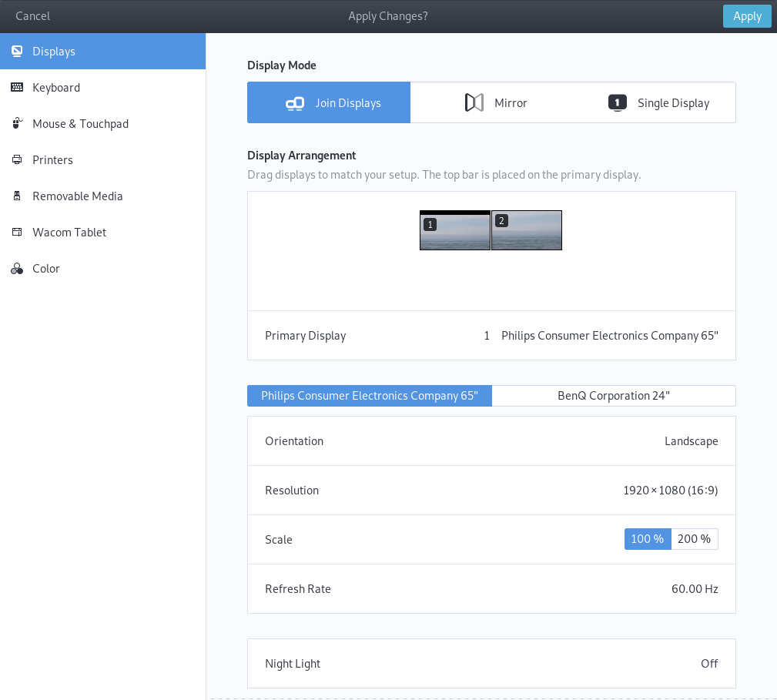Click the Wacom Tablet icon

pyautogui.click(x=16, y=233)
